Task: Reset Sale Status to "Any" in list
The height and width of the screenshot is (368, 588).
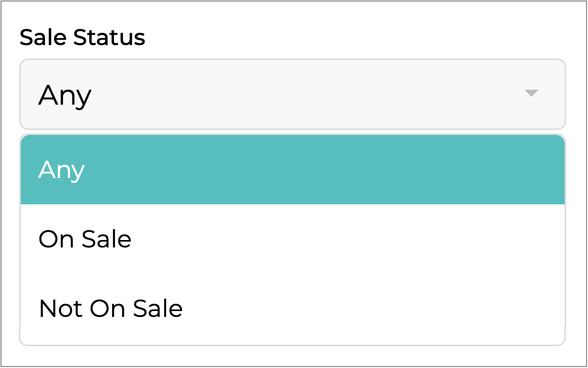Action: coord(293,170)
